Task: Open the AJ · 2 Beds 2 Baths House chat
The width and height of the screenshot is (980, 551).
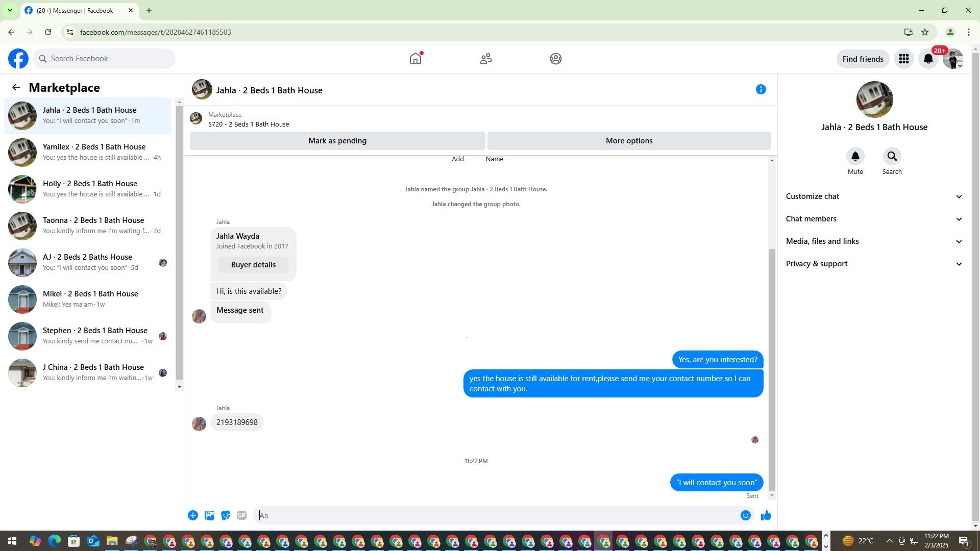Action: tap(88, 263)
